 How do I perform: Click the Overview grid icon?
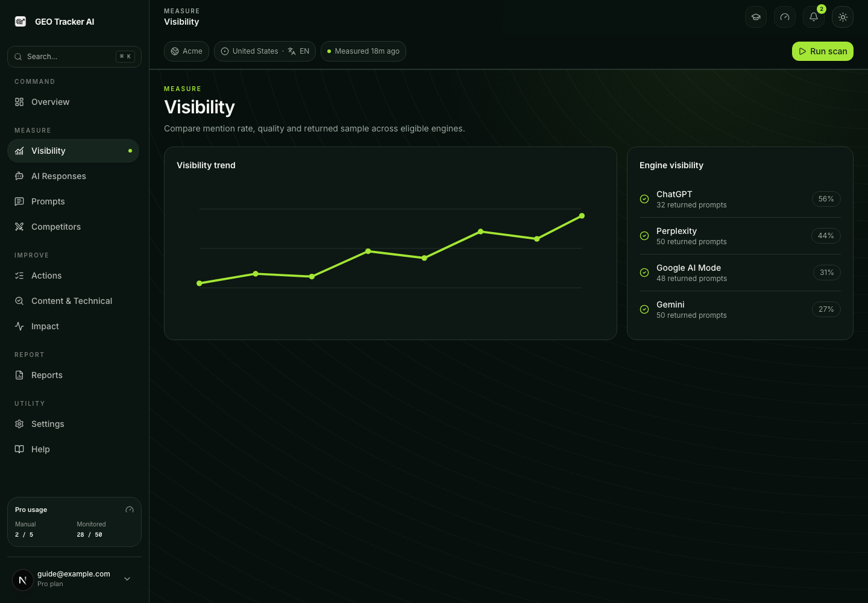[x=19, y=102]
